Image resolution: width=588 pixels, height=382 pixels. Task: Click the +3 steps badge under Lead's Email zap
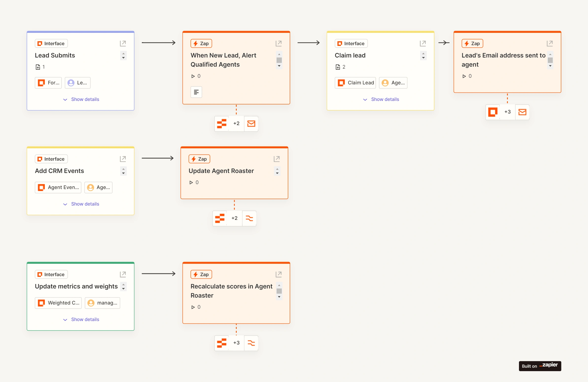507,112
